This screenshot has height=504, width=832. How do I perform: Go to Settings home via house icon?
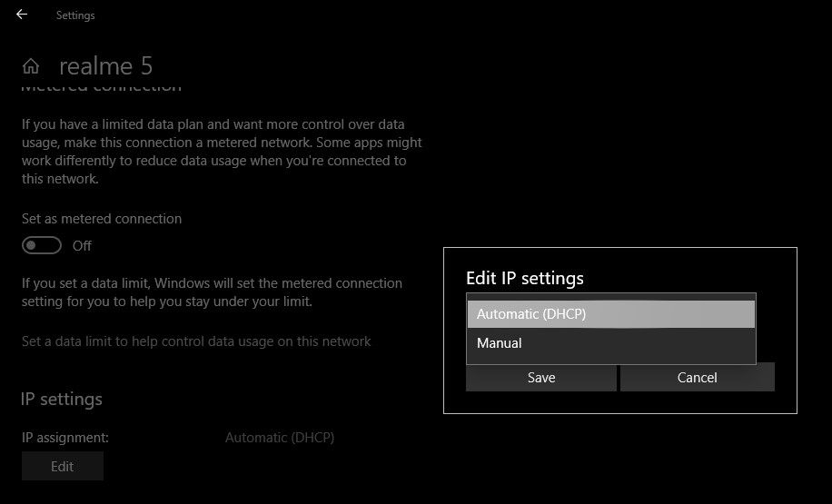[x=31, y=66]
